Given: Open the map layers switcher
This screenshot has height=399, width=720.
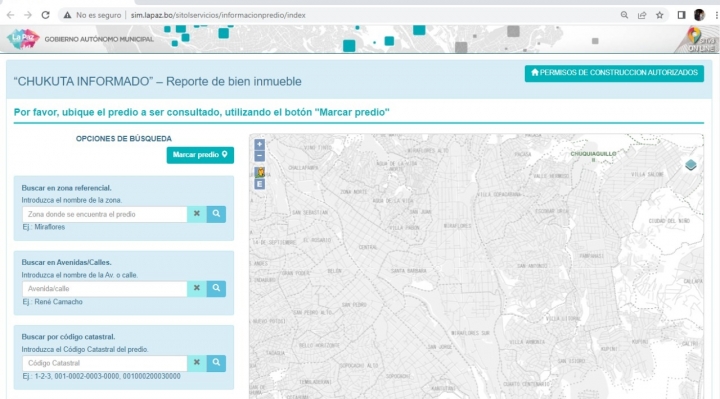Looking at the screenshot, I should coord(691,165).
